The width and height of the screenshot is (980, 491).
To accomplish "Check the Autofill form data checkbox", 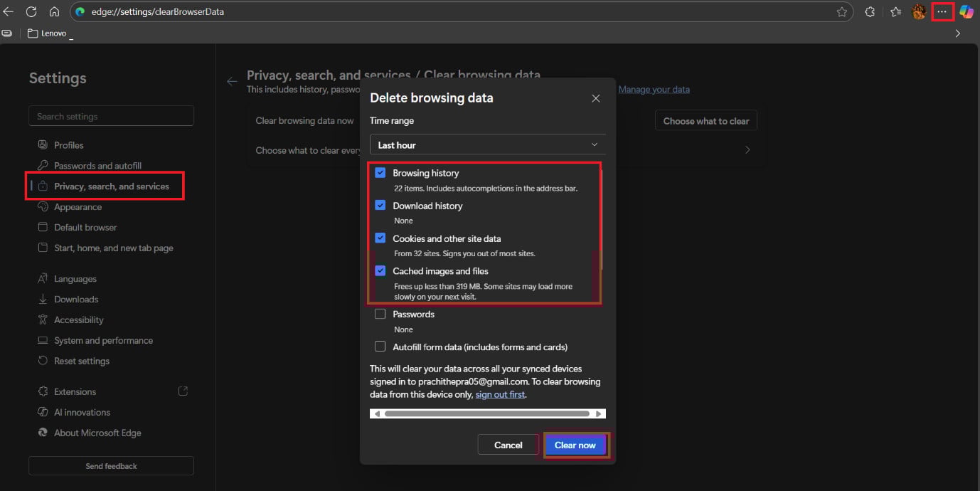I will tap(380, 347).
